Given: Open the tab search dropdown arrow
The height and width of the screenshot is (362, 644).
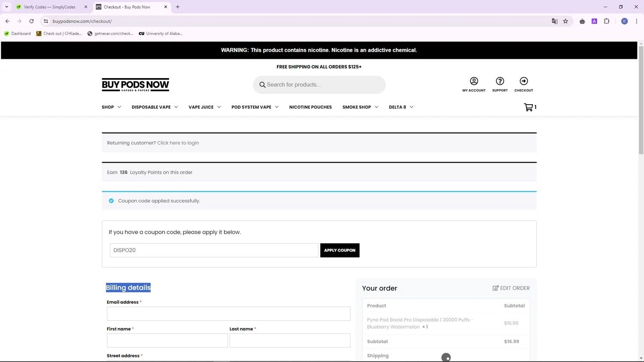Looking at the screenshot, I should coord(6,7).
